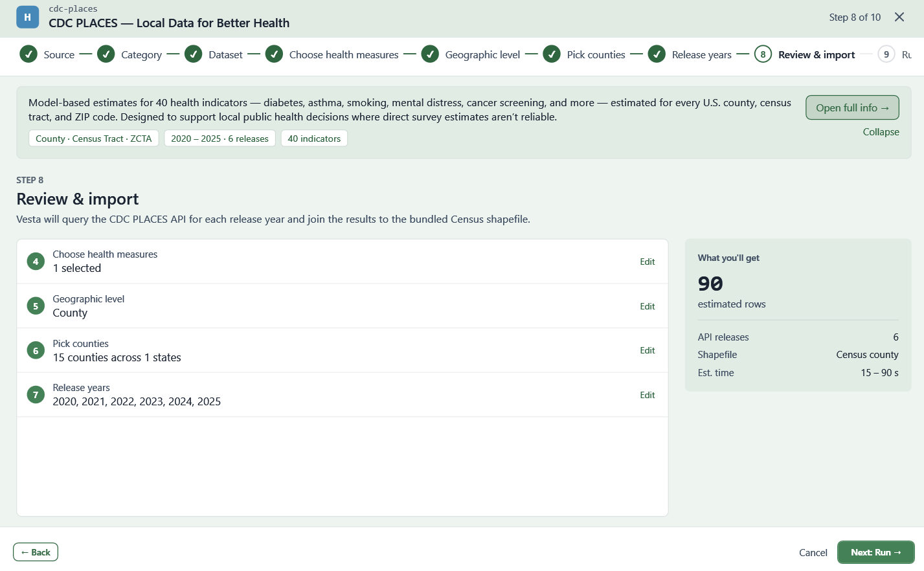924x571 pixels.
Task: Click the Release years checkmark icon
Action: tap(657, 54)
